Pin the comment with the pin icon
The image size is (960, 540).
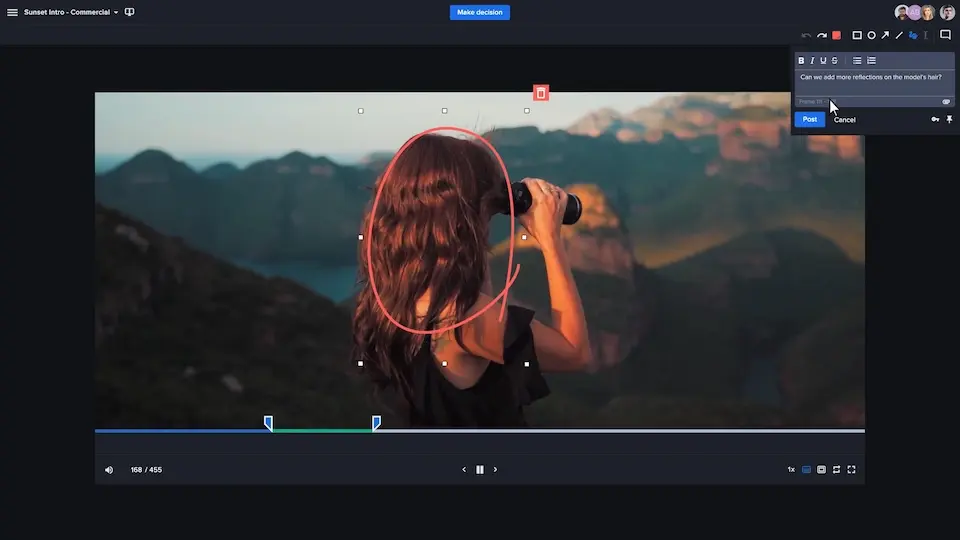[949, 119]
